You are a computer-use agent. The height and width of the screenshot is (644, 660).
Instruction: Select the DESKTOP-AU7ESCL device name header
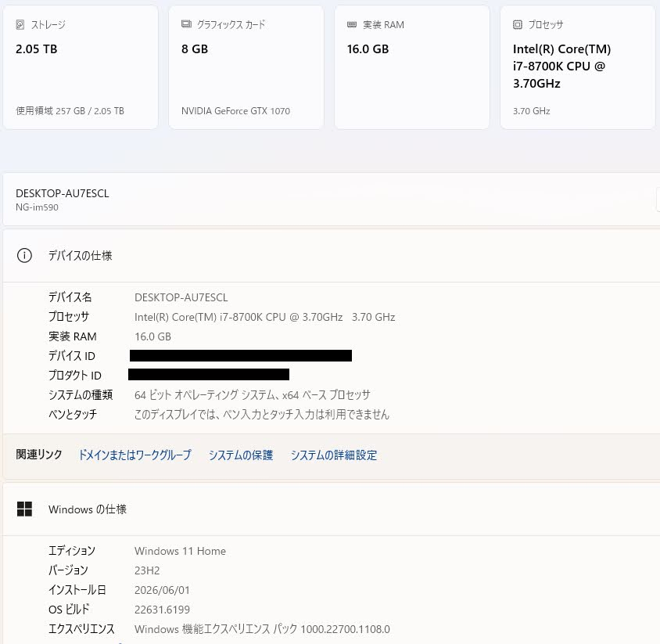click(63, 193)
